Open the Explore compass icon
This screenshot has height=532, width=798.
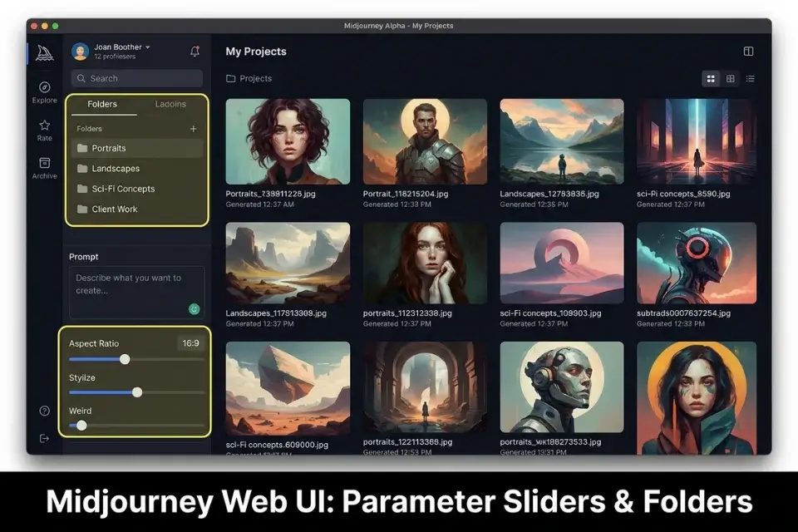[x=45, y=87]
